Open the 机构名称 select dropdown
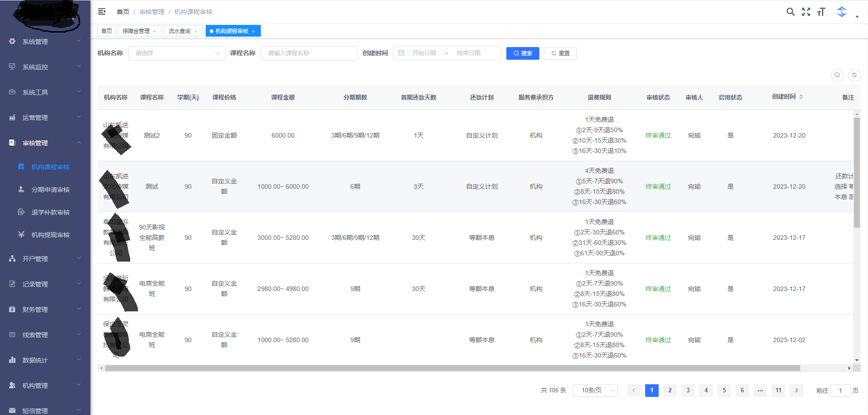868x415 pixels. click(177, 53)
